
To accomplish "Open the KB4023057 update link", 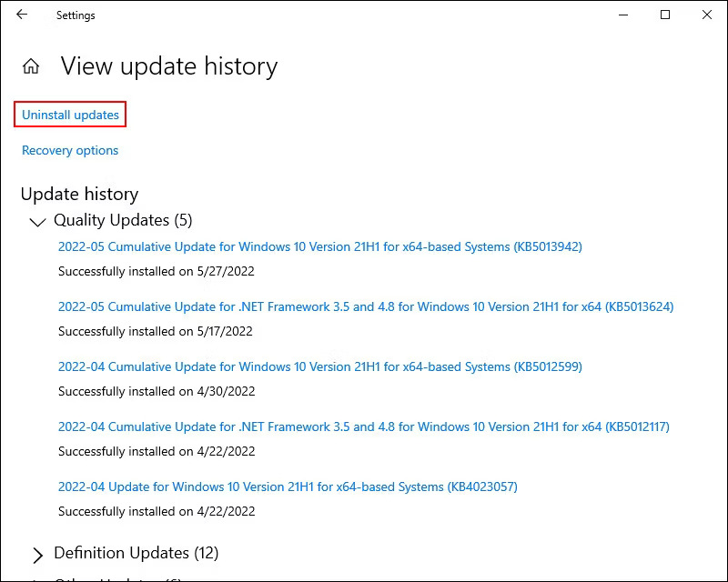I will (x=288, y=487).
